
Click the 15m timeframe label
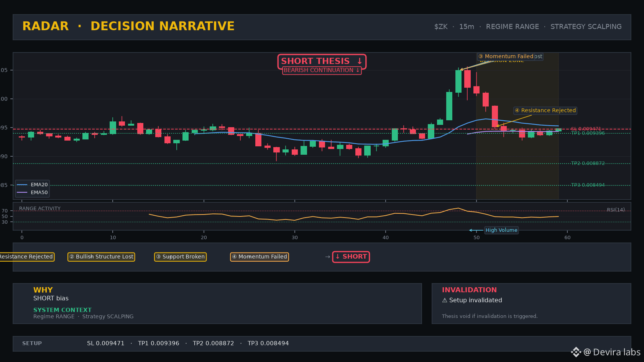(x=467, y=27)
